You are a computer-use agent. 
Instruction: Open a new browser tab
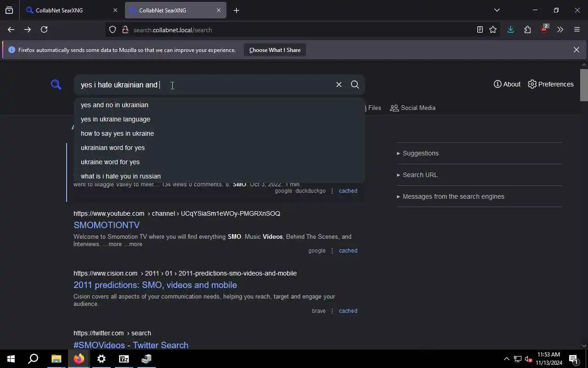pyautogui.click(x=236, y=10)
